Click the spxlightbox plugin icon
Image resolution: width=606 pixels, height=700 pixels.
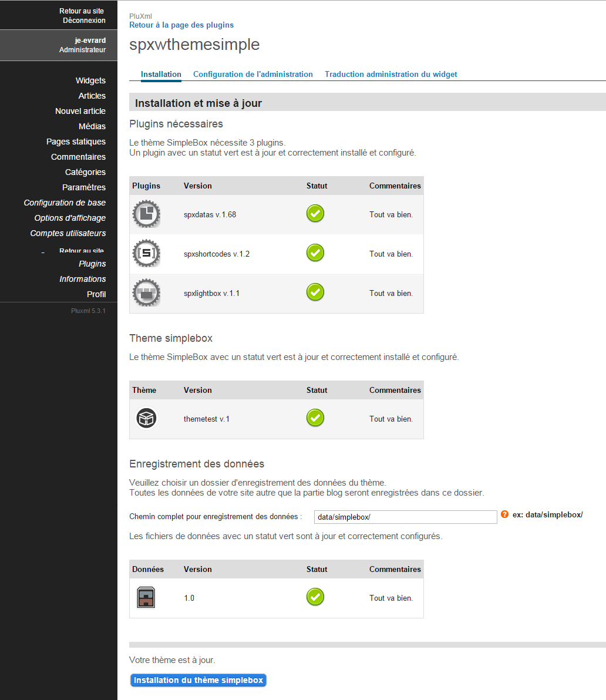click(x=146, y=293)
